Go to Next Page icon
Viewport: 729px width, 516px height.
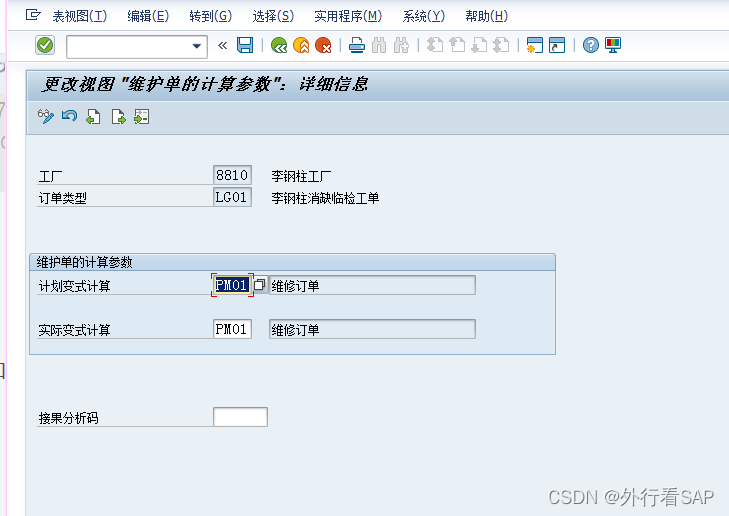(x=479, y=46)
